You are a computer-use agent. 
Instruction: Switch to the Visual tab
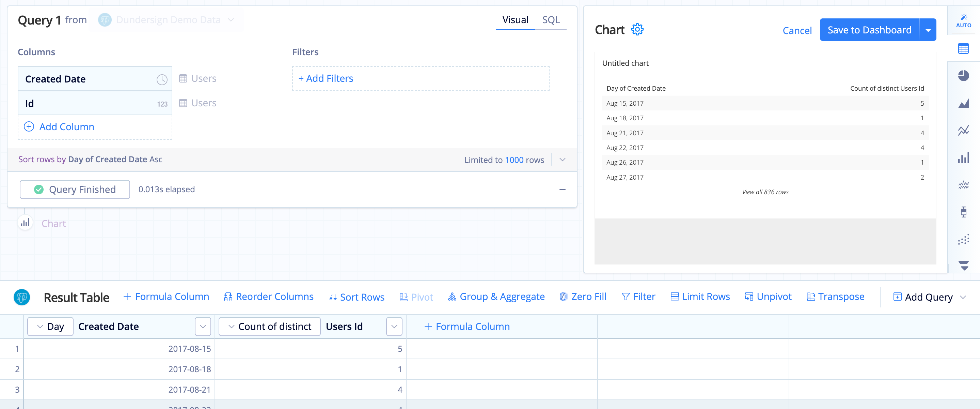pos(515,20)
